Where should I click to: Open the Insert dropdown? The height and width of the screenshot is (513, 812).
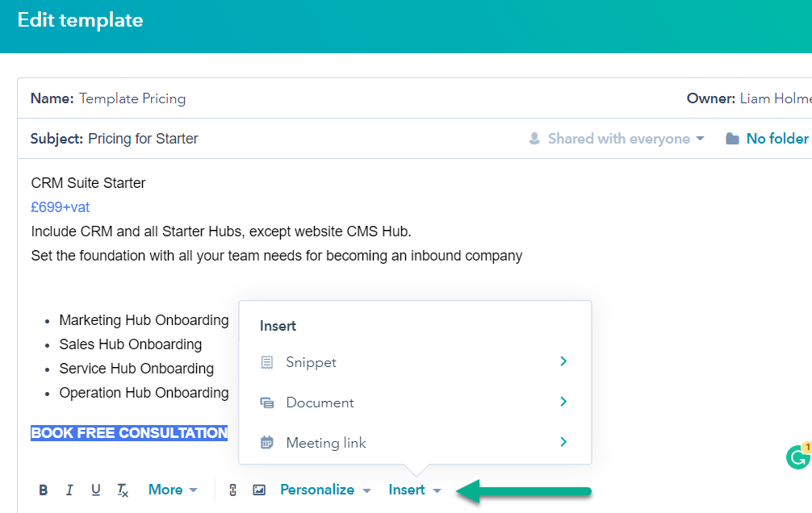coord(414,490)
